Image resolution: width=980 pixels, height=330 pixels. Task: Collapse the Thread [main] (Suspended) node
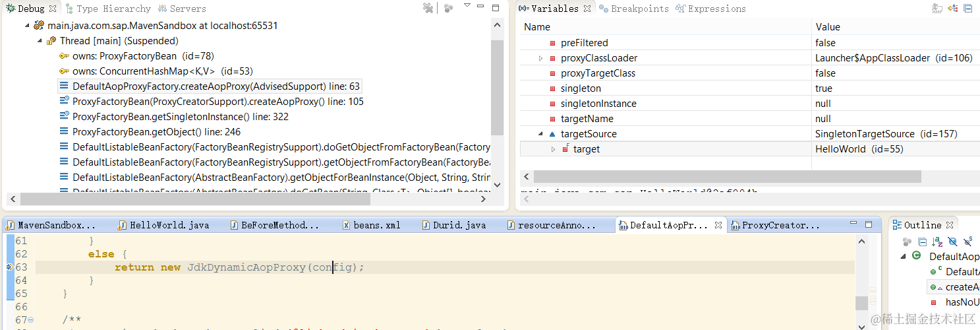tap(41, 41)
